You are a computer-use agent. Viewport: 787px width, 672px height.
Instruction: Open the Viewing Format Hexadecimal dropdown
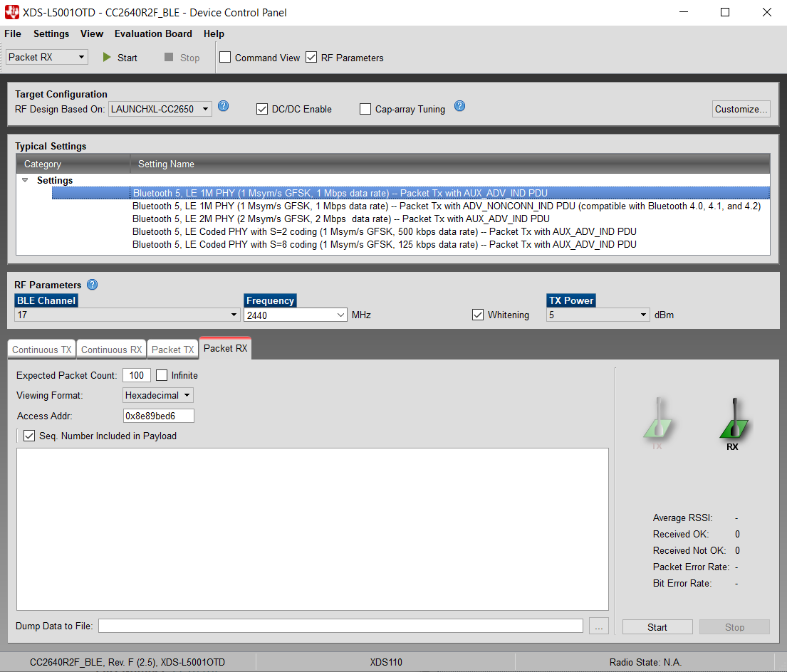pyautogui.click(x=158, y=395)
